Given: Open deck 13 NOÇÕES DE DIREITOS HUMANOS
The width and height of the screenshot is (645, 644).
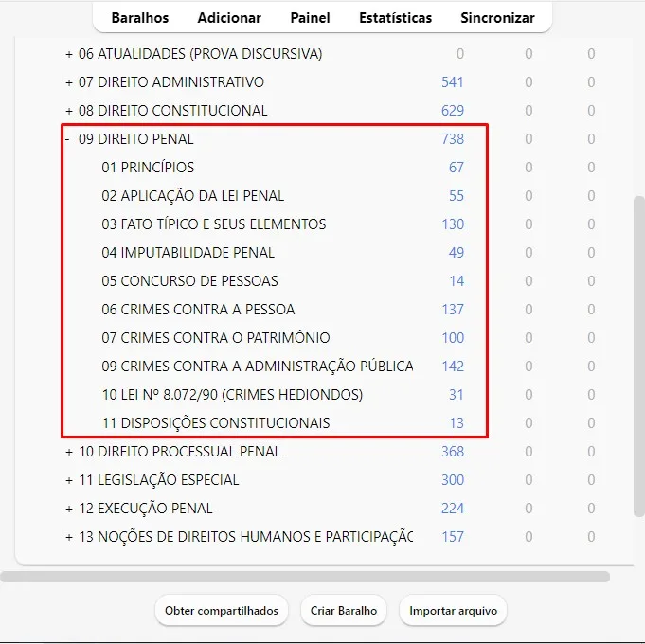Looking at the screenshot, I should (x=245, y=537).
